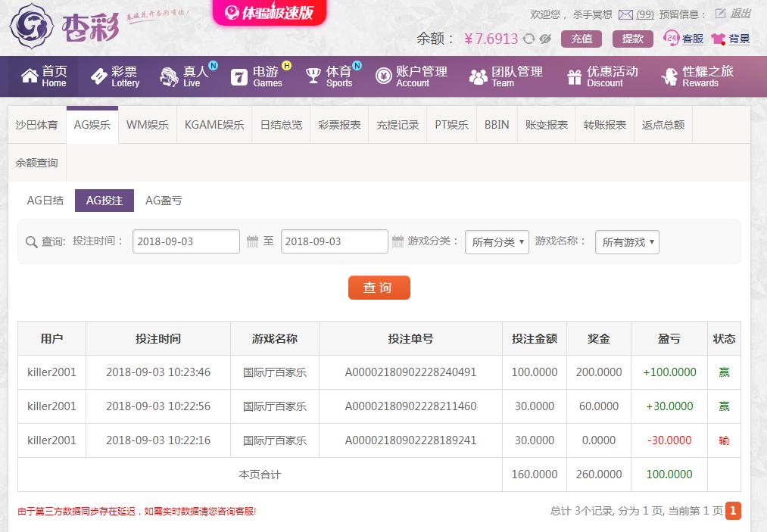Open the end date calendar icon
Viewport: 767px width, 532px height.
(x=398, y=241)
